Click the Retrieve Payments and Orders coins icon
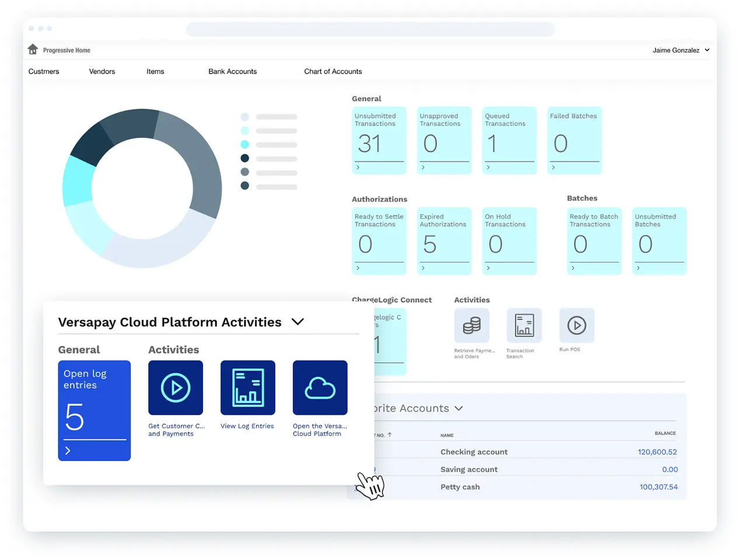The image size is (740, 560). 472,325
